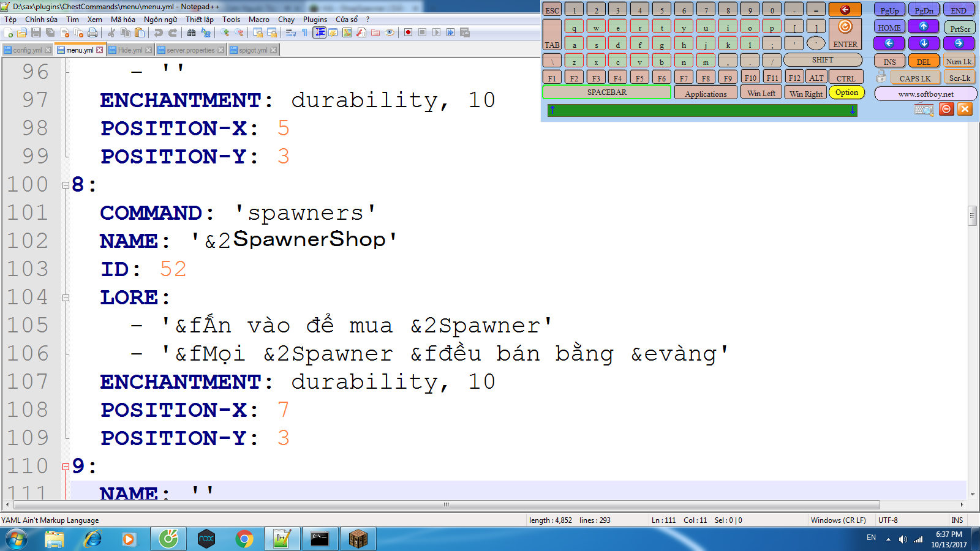Switch to the server.properties tab
980x551 pixels.
(190, 50)
